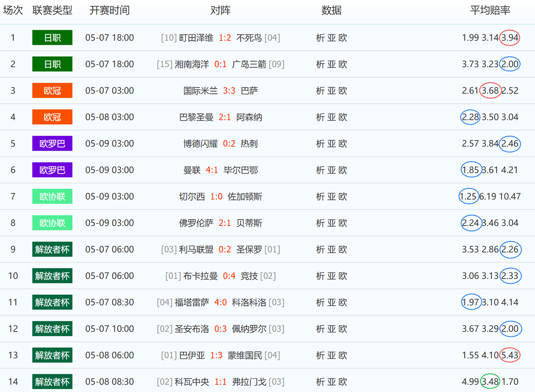This screenshot has width=535, height=392.
Task: Open 析 analysis for 巴黎圣曼 match
Action: (x=320, y=117)
